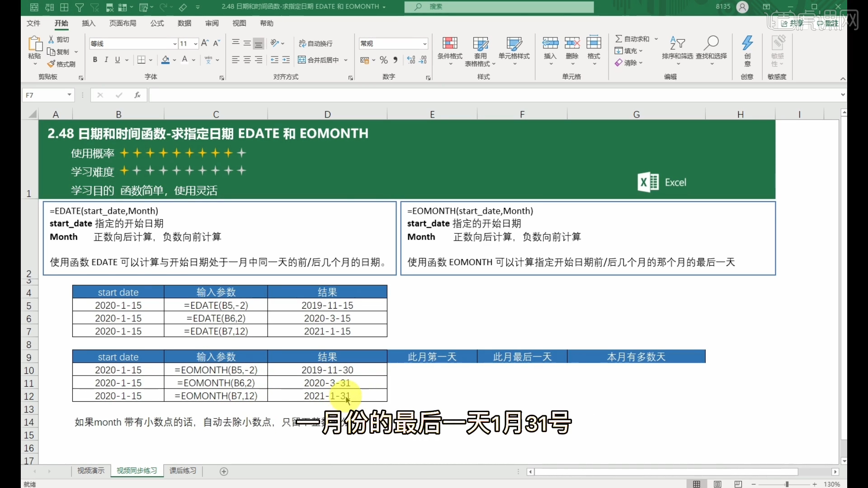
Task: Toggle Italic formatting
Action: click(106, 60)
